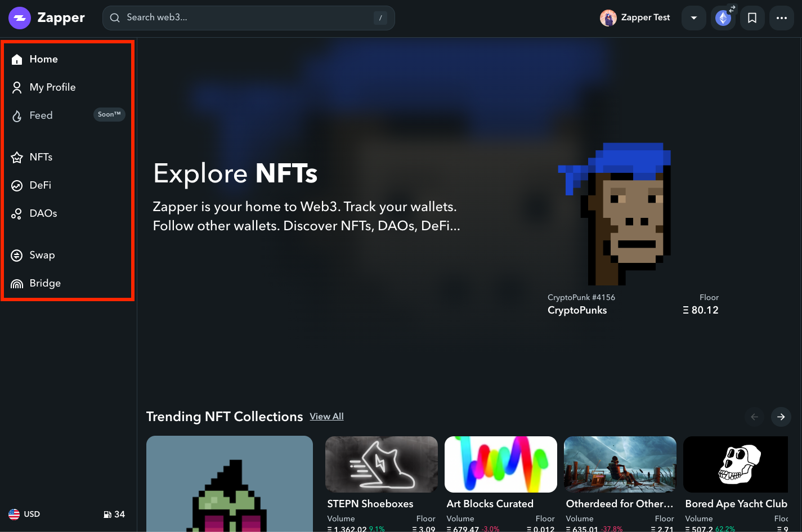Click the search magnifier icon
This screenshot has width=802, height=532.
(x=115, y=18)
